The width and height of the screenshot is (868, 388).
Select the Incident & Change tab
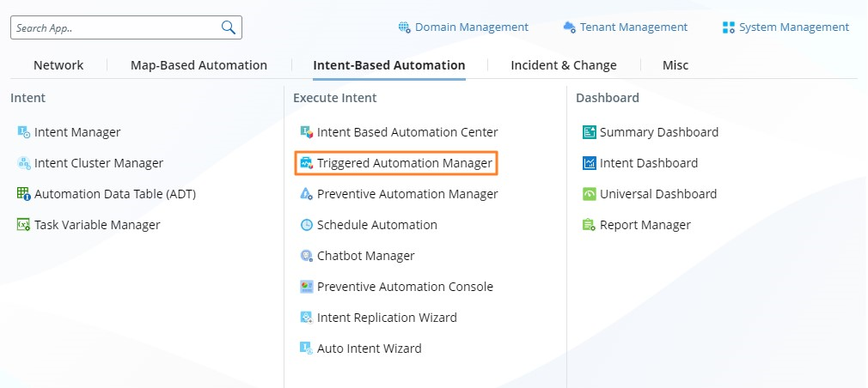[563, 65]
